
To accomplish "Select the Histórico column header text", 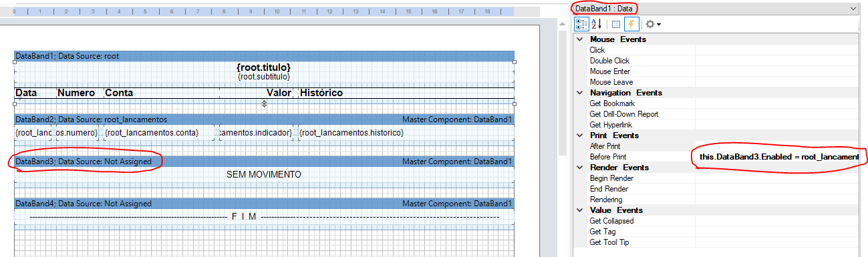I will click(321, 93).
